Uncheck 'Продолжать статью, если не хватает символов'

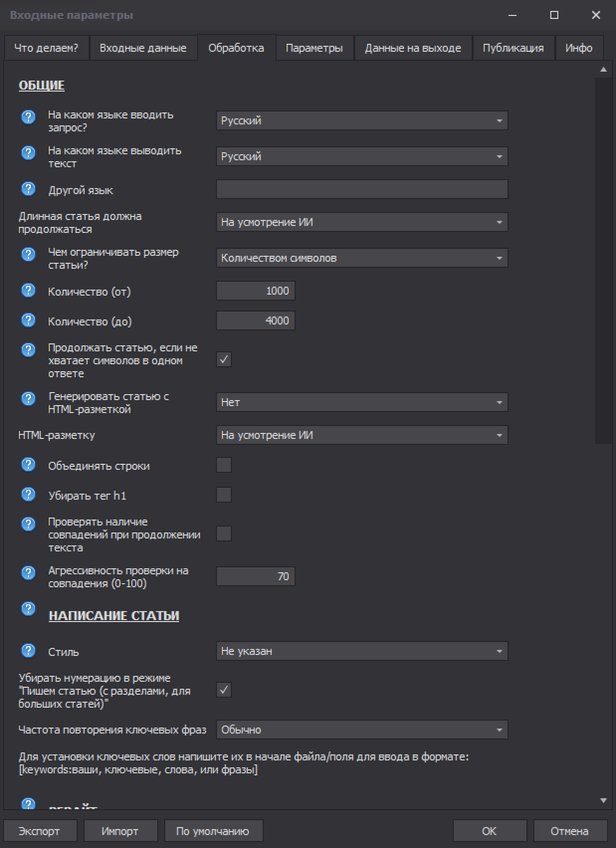click(224, 360)
